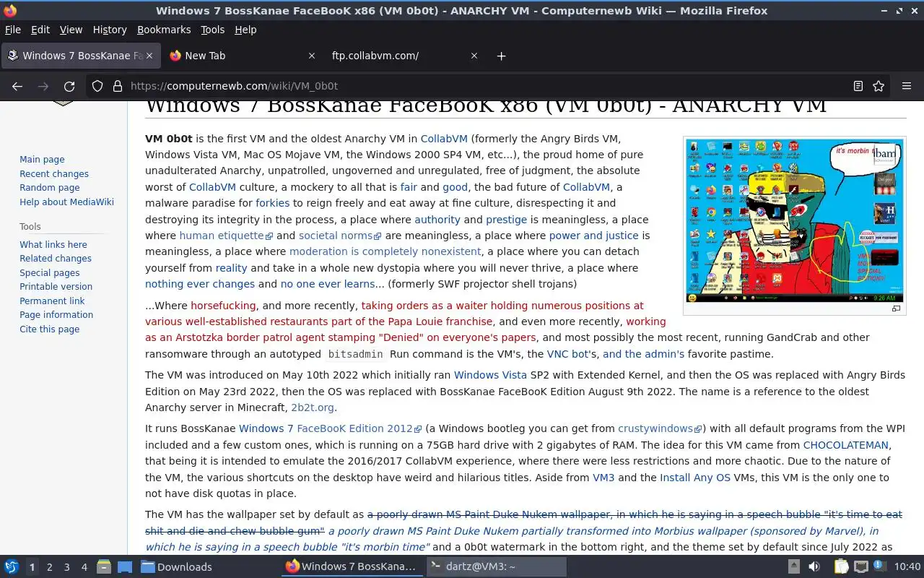Image resolution: width=924 pixels, height=578 pixels.
Task: Show site security padlock details
Action: [118, 86]
